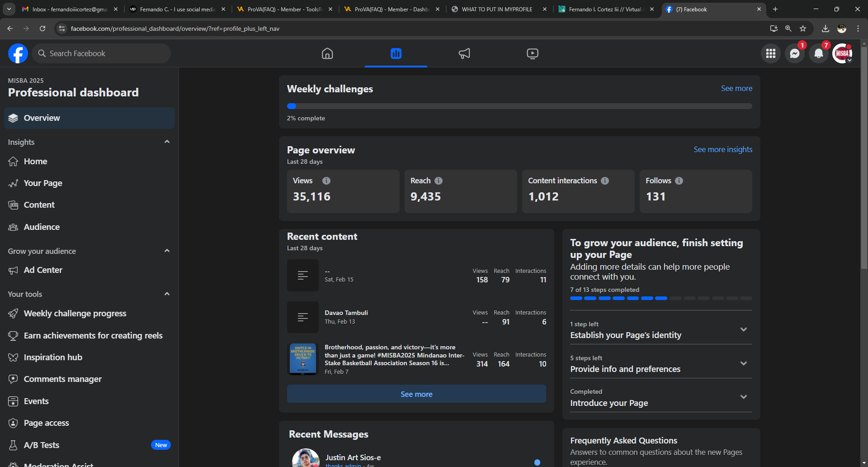The width and height of the screenshot is (868, 467).
Task: Open Justin Art Sios-e message
Action: [416, 458]
